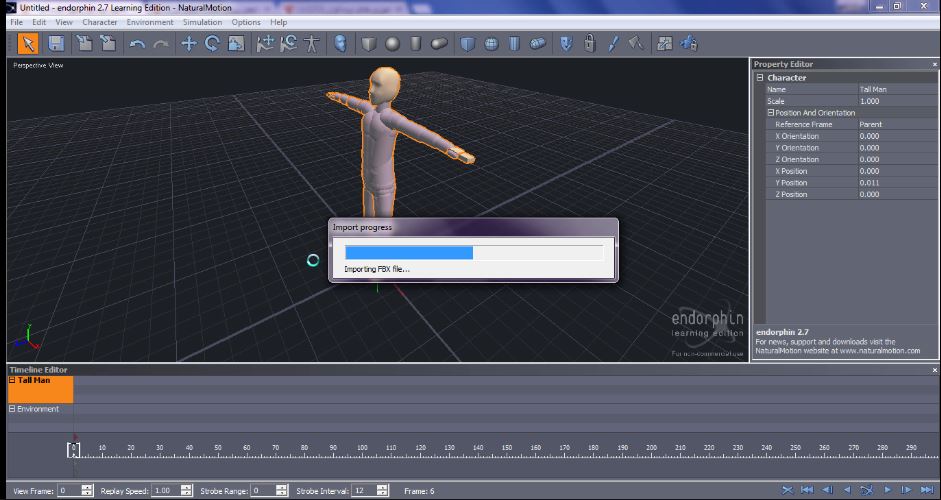Close the Timeline Editor panel
The image size is (941, 500).
(x=934, y=370)
